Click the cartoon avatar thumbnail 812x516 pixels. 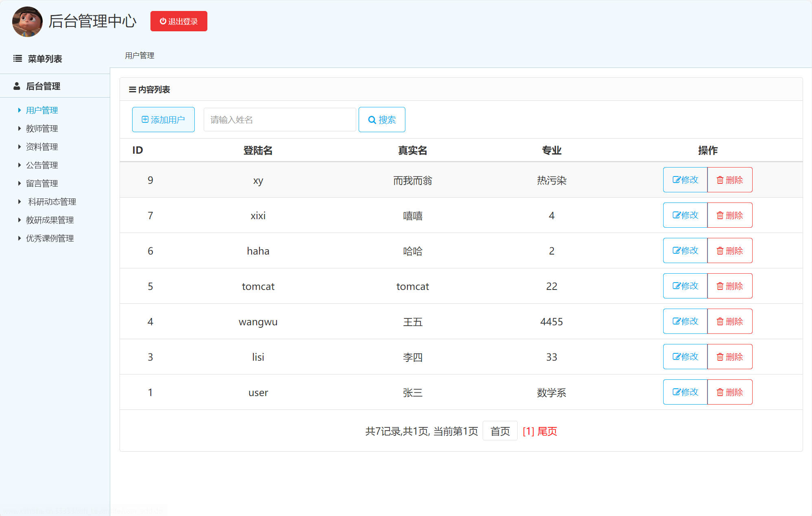click(x=27, y=22)
